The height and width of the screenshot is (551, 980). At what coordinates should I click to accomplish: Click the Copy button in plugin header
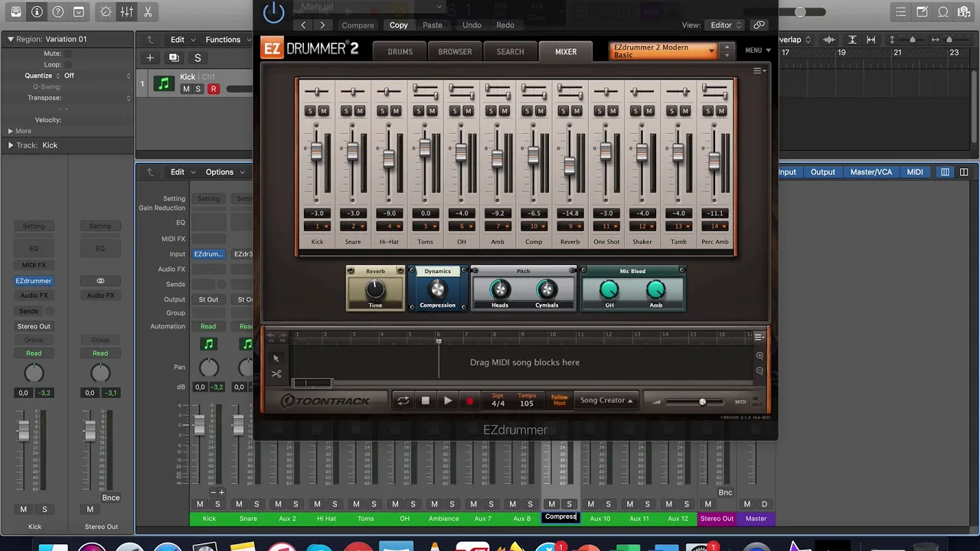(398, 25)
